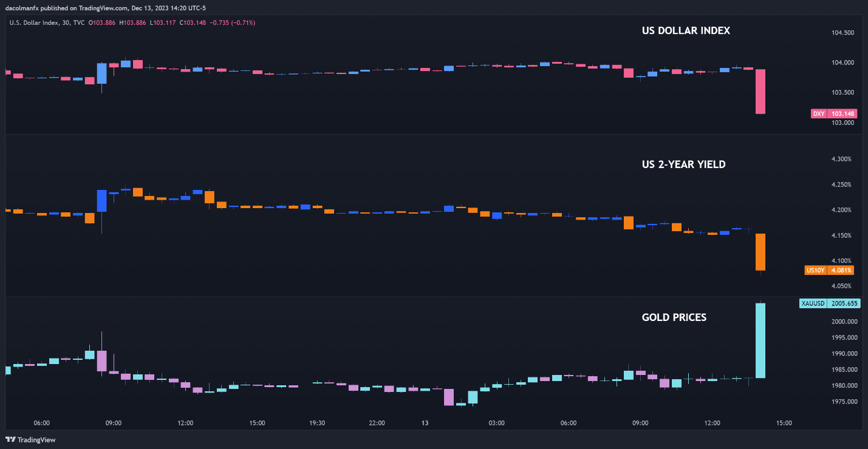Click the 22:00 time axis label
Screen dimensions: 868x449
(377, 423)
